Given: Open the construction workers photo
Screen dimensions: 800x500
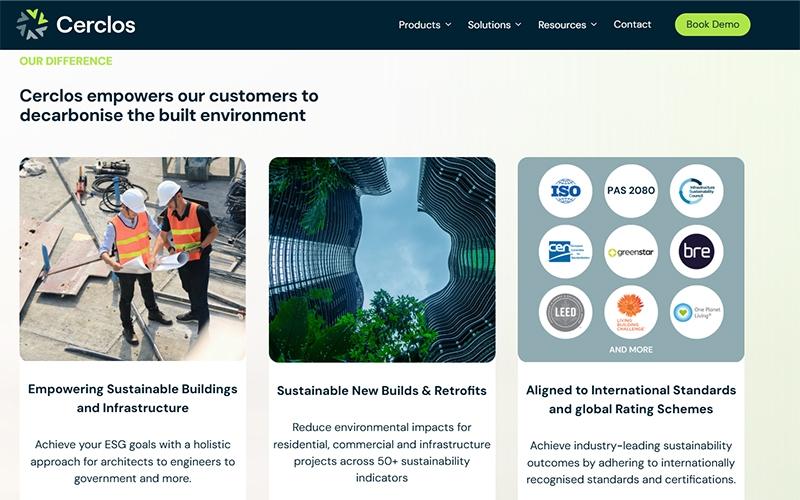Looking at the screenshot, I should pos(133,259).
